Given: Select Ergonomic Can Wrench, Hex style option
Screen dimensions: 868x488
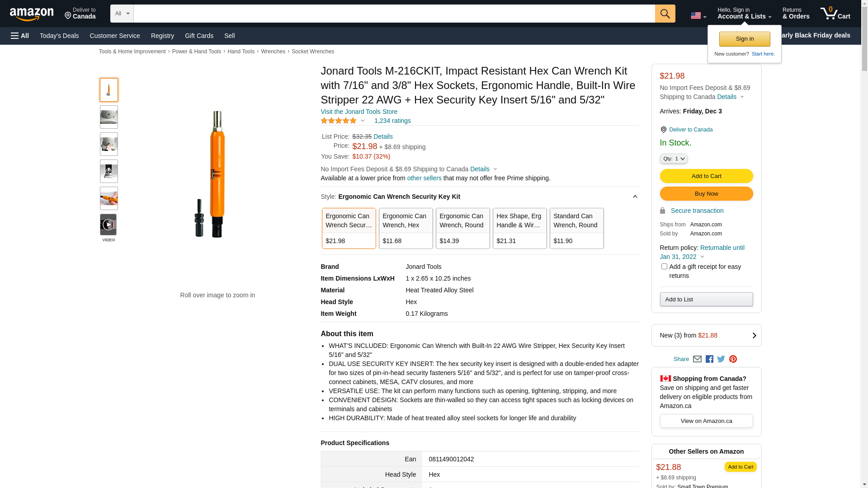Looking at the screenshot, I should [x=406, y=228].
